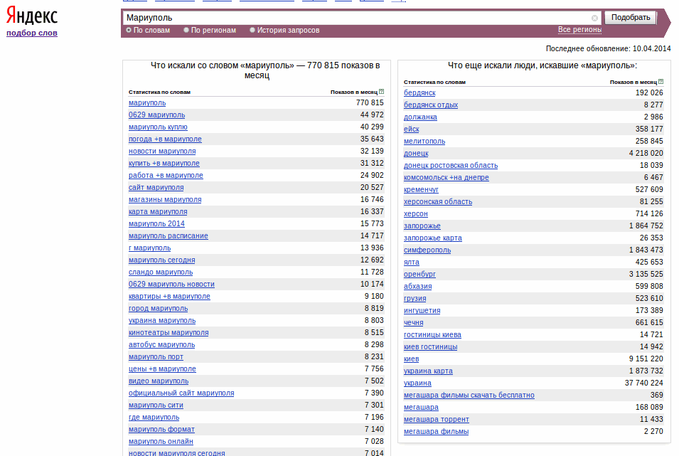The height and width of the screenshot is (456, 679).
Task: Open the 'подбор слов' link
Action: [x=32, y=33]
